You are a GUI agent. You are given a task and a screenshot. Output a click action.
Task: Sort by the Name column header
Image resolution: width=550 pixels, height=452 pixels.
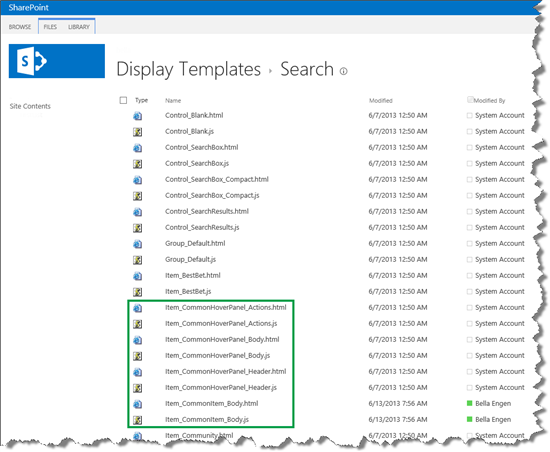[x=173, y=101]
